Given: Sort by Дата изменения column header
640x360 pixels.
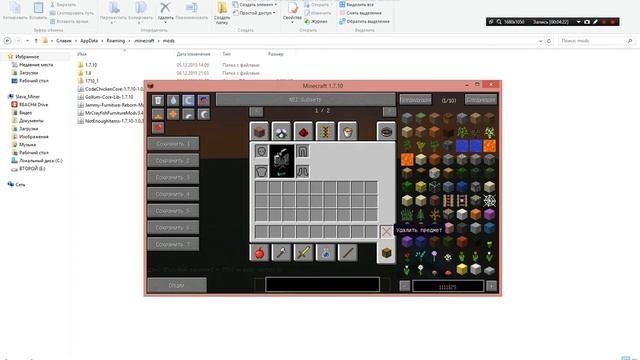Looking at the screenshot, I should (x=193, y=54).
